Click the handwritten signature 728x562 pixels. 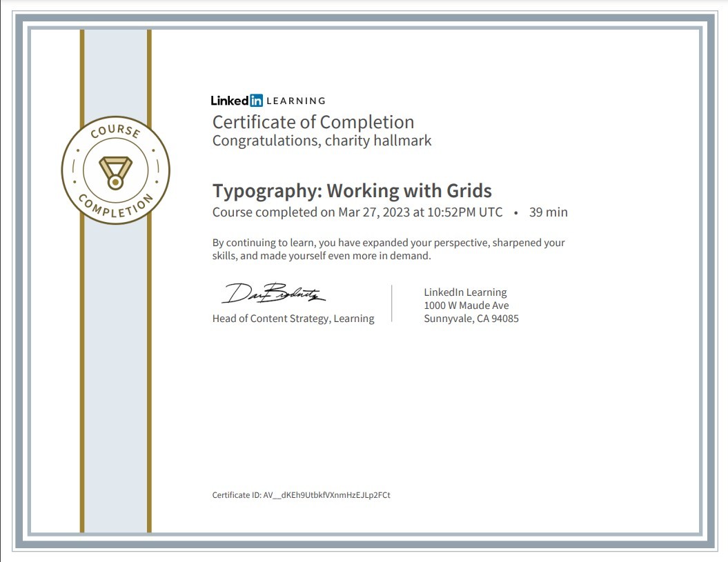273,293
